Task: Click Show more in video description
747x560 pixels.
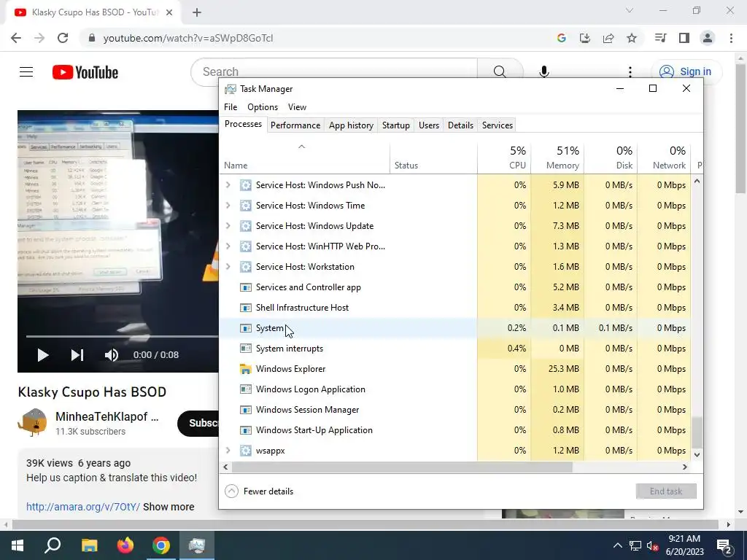Action: point(169,507)
